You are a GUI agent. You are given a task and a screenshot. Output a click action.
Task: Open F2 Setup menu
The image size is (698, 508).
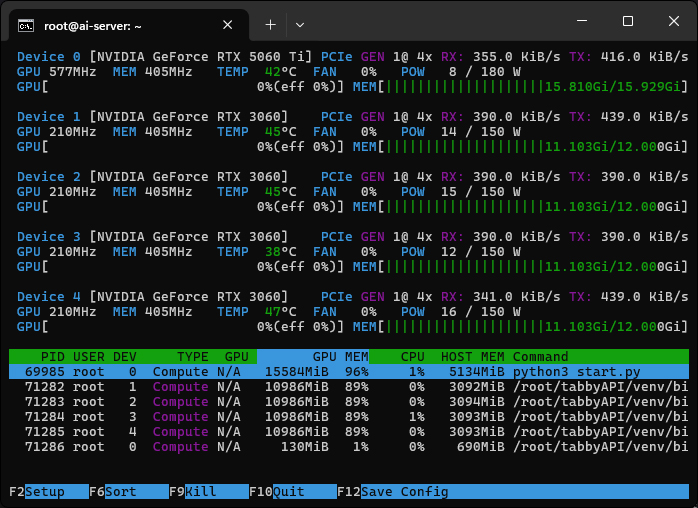[49, 492]
